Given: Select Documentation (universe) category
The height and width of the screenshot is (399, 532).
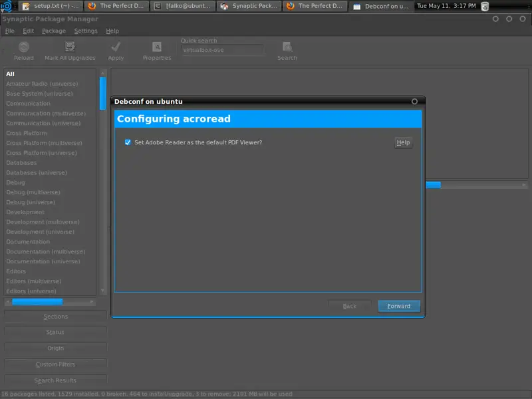Looking at the screenshot, I should click(x=51, y=261).
